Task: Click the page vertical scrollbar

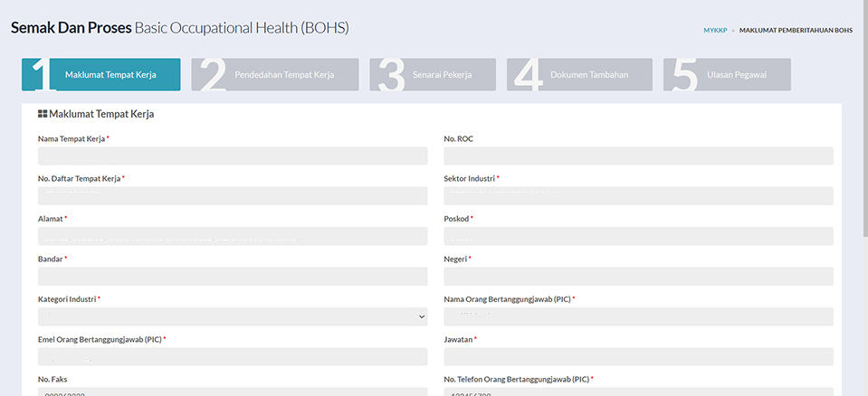Action: pos(865,118)
